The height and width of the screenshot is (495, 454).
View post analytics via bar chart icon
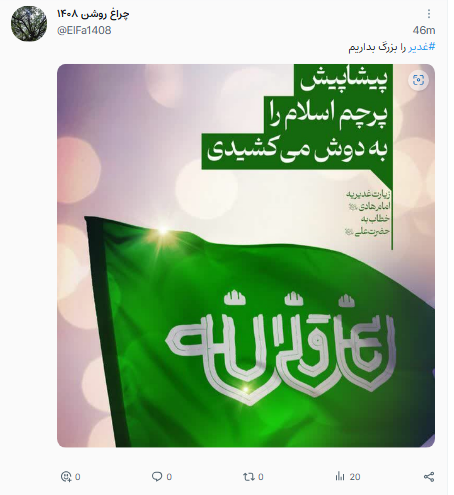tap(340, 476)
